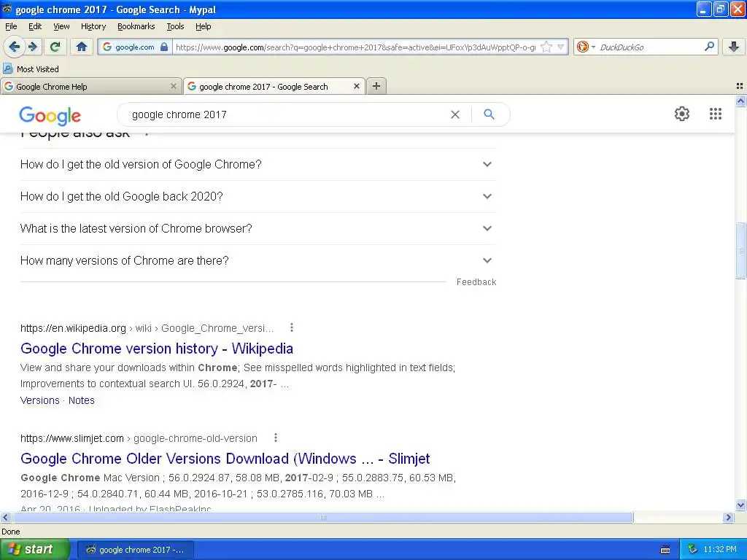Open the address bar history dropdown arrow
Screen dimensions: 747x560
561,47
